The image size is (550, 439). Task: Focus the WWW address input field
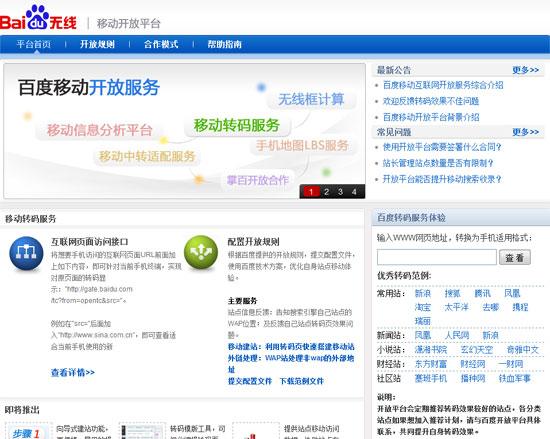tap(437, 257)
